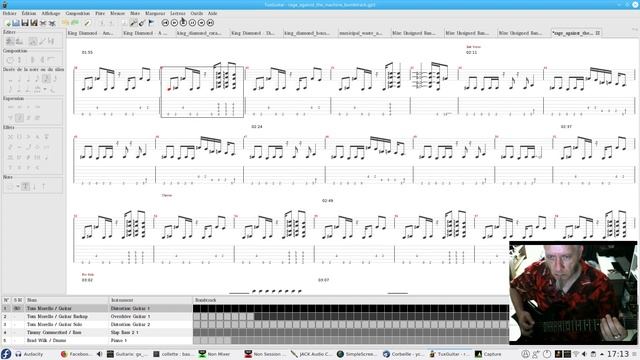Open the Aide menu
This screenshot has width=640, height=360.
coord(212,13)
